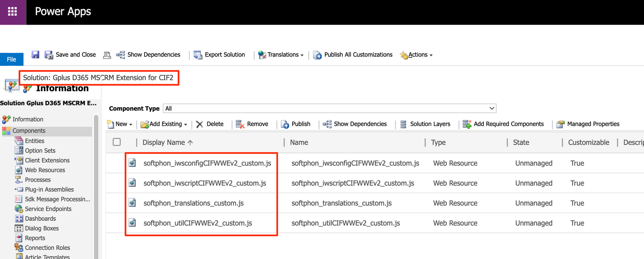Select the Components node

[29, 131]
